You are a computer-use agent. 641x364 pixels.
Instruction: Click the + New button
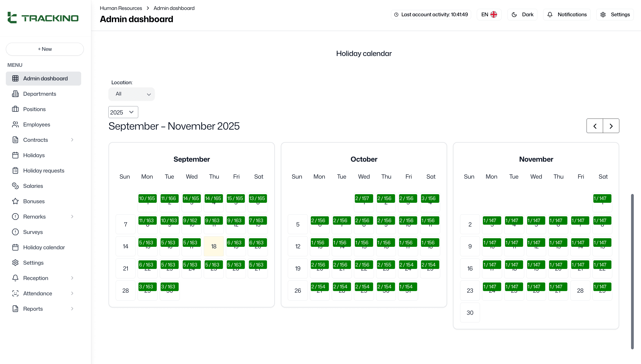click(x=45, y=49)
